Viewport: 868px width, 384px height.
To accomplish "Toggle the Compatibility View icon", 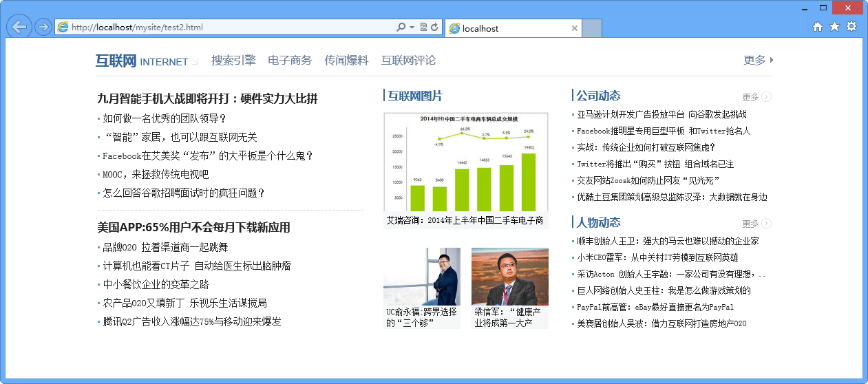I will point(423,28).
